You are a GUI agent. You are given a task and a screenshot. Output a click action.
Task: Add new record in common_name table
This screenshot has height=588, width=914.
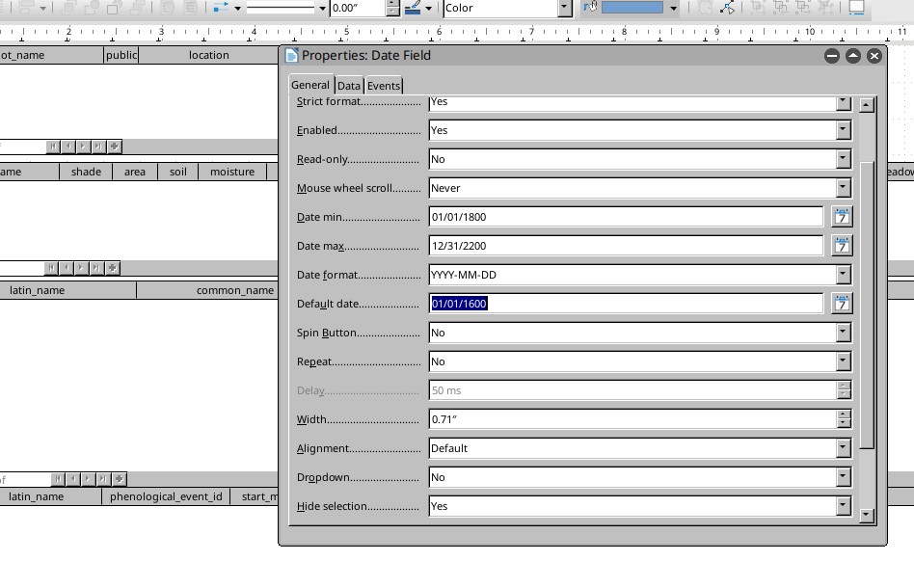[119, 479]
